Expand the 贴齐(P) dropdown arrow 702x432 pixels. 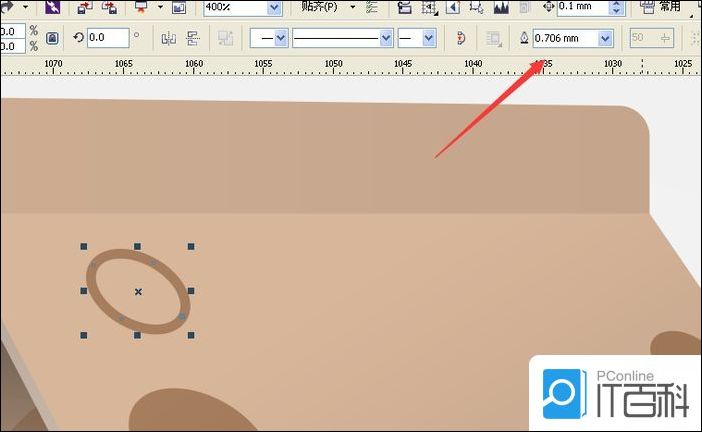click(x=353, y=7)
